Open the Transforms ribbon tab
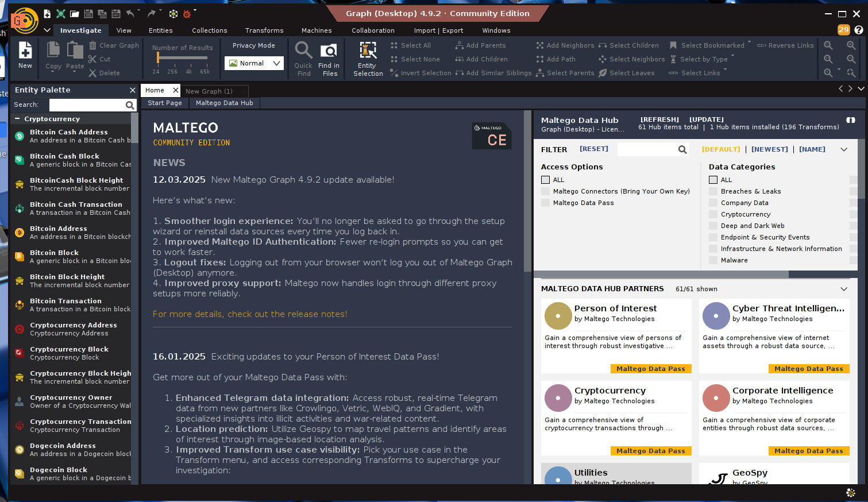Screen dimensions: 868x502 pyautogui.click(x=264, y=30)
